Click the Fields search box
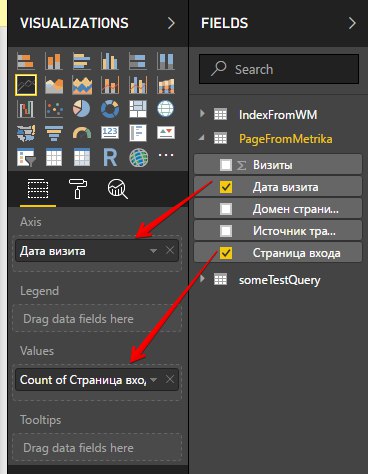This screenshot has width=368, height=474. (x=279, y=69)
